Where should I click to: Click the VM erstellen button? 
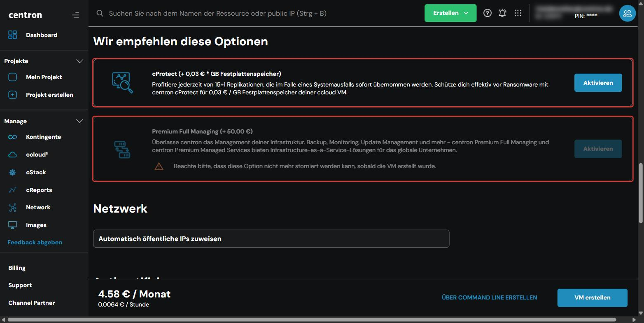(592, 298)
